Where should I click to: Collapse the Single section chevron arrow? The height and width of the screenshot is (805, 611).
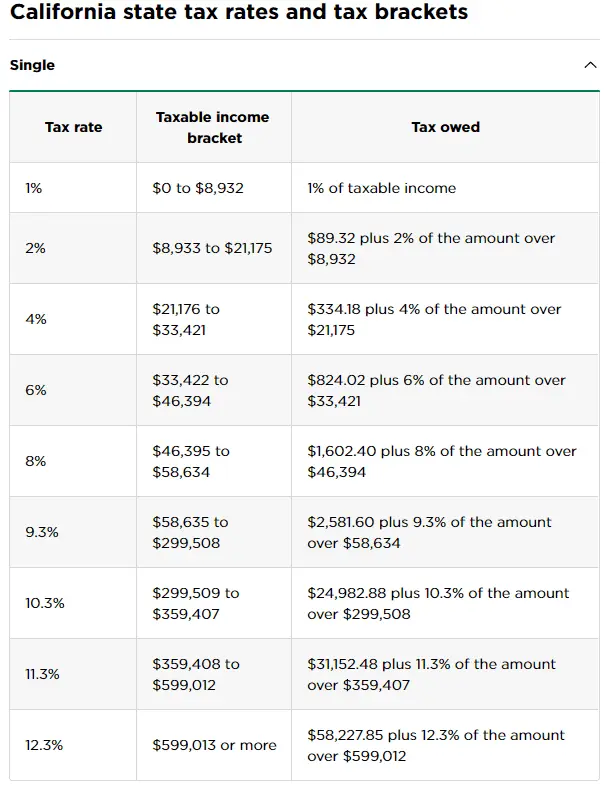pyautogui.click(x=589, y=65)
